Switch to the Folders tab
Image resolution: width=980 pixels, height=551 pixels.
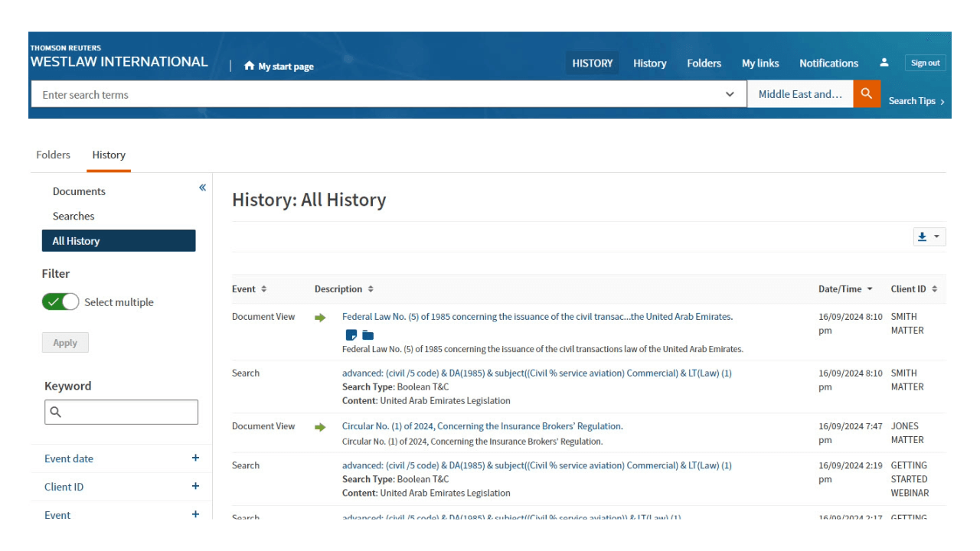coord(53,155)
